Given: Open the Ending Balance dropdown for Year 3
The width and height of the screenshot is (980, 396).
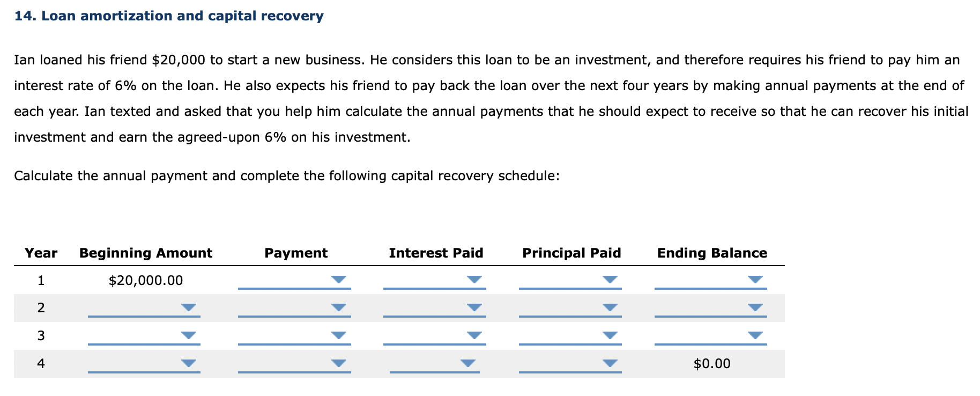Looking at the screenshot, I should point(755,335).
